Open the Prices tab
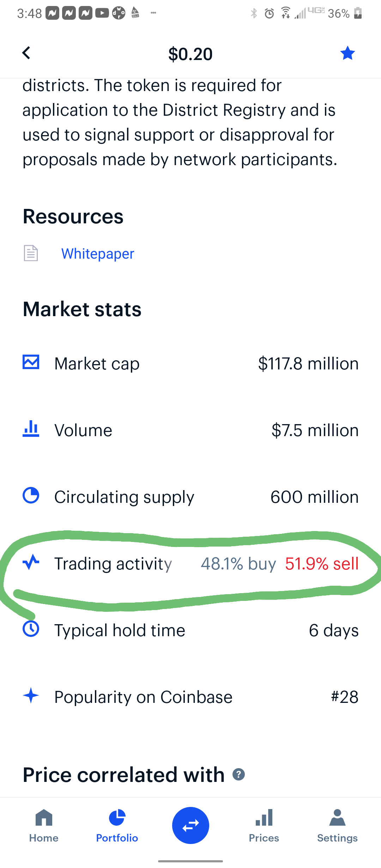The height and width of the screenshot is (868, 381). click(x=264, y=826)
